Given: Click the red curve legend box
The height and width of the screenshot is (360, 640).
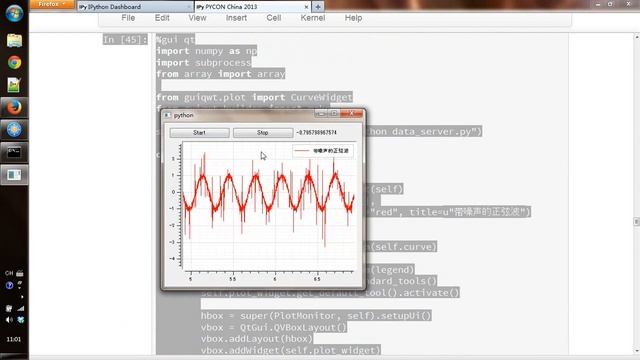Looking at the screenshot, I should tap(323, 151).
